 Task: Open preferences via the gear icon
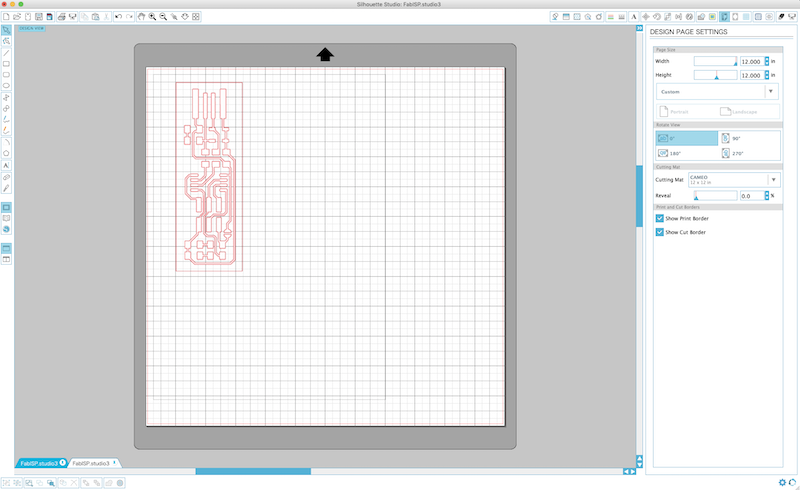(782, 482)
